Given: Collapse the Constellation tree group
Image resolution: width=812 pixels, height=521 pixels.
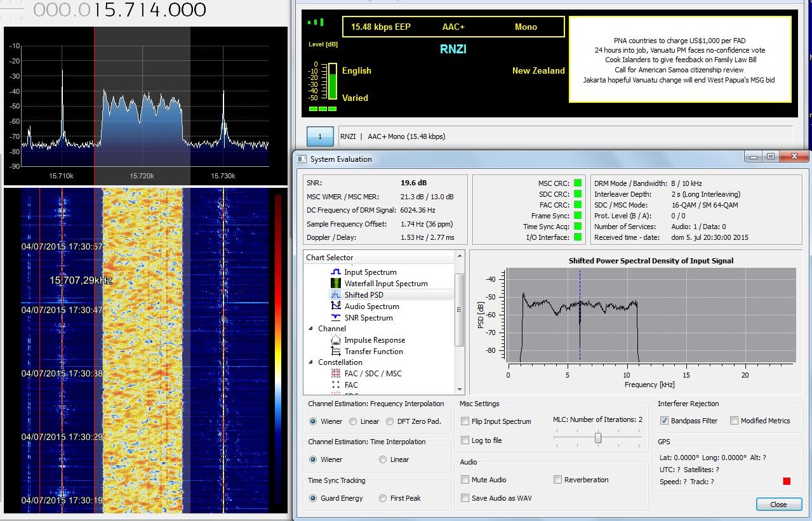Looking at the screenshot, I should [311, 362].
